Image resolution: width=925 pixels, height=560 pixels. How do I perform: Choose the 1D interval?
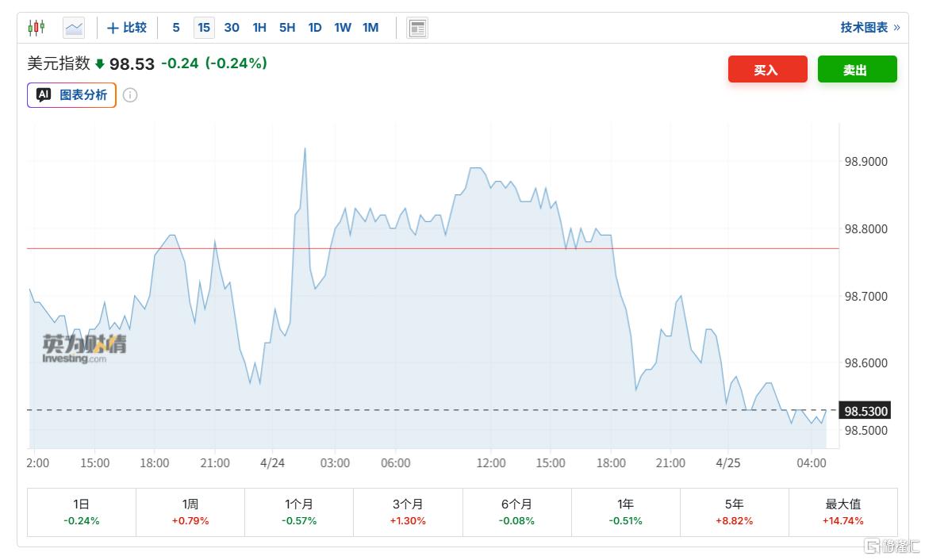coord(315,28)
